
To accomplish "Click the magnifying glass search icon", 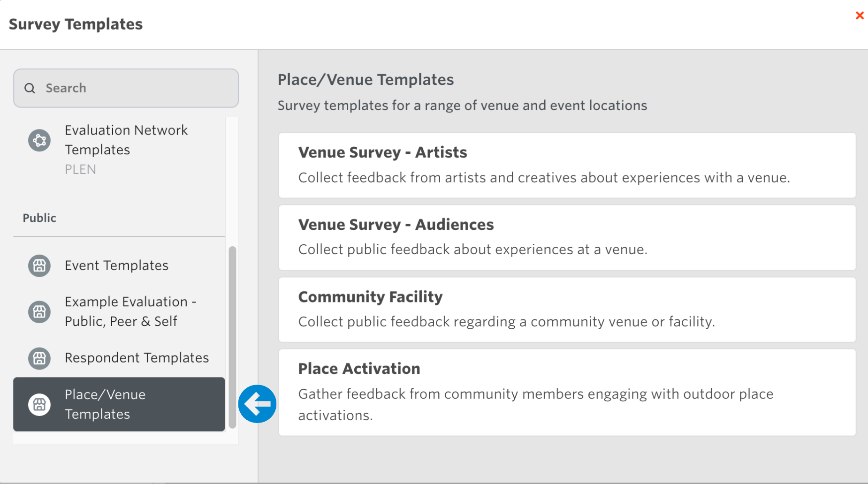I will [x=30, y=88].
